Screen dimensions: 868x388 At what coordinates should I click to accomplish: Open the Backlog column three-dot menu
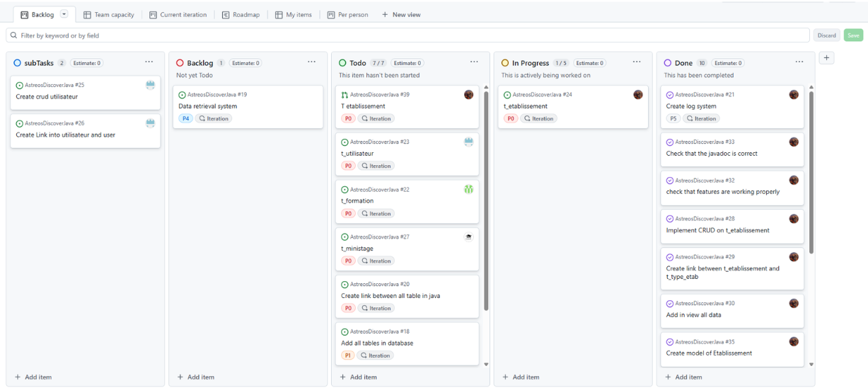tap(311, 62)
